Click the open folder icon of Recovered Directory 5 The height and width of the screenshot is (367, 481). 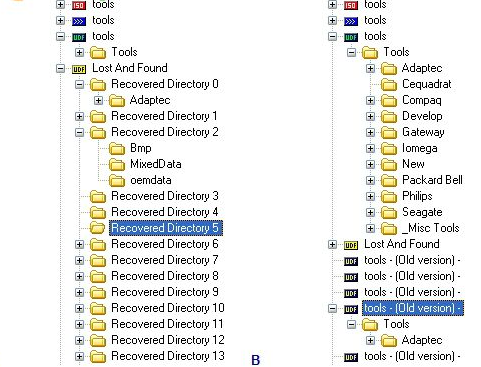tap(98, 228)
